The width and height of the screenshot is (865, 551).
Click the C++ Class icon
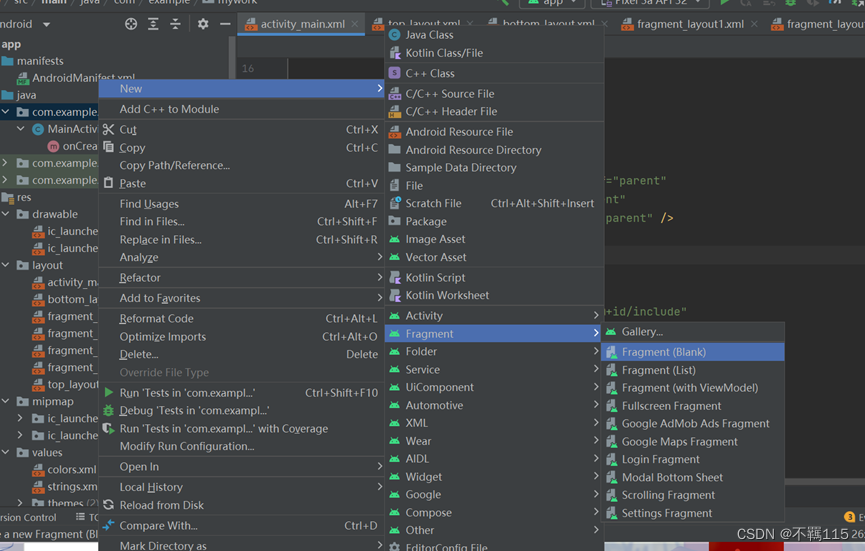[394, 73]
